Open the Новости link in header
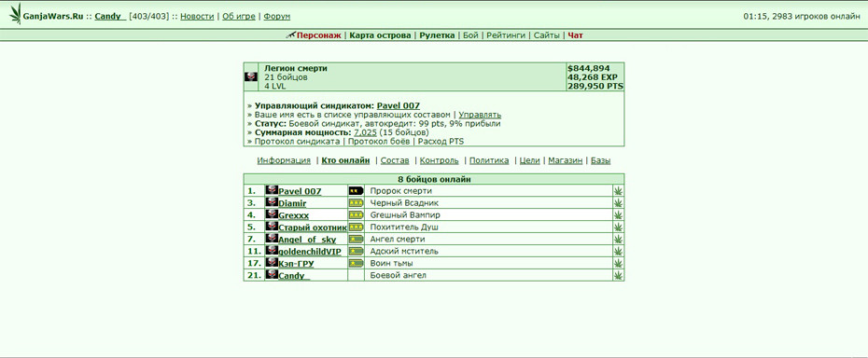The width and height of the screenshot is (868, 358). click(x=197, y=17)
